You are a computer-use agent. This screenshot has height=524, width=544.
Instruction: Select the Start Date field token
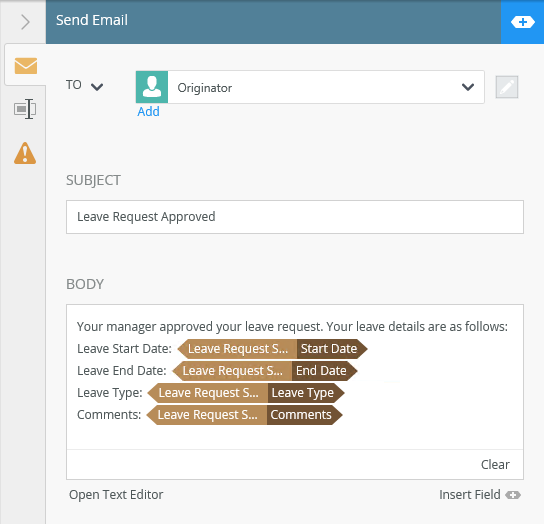pos(272,349)
